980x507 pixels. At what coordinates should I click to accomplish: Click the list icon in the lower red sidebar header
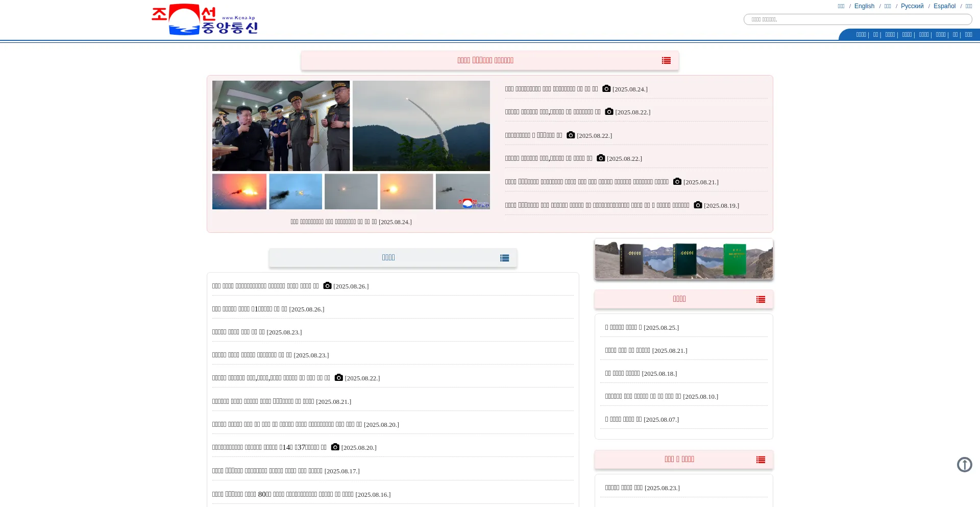tap(761, 460)
